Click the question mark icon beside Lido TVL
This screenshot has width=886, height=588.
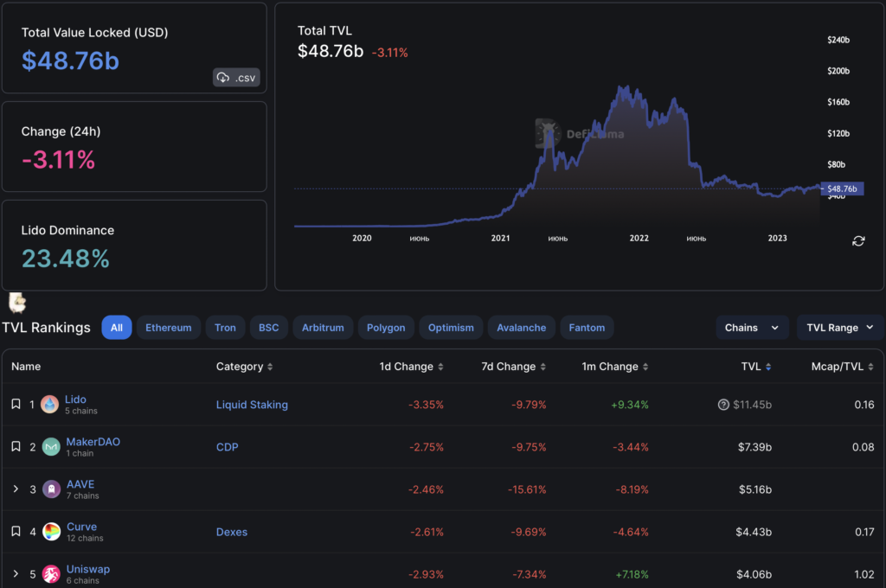723,405
